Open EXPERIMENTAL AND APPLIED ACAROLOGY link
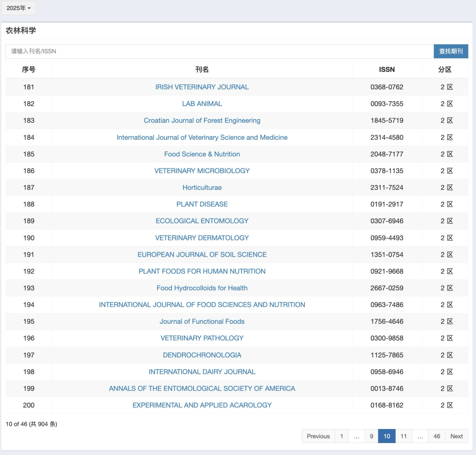 (202, 405)
